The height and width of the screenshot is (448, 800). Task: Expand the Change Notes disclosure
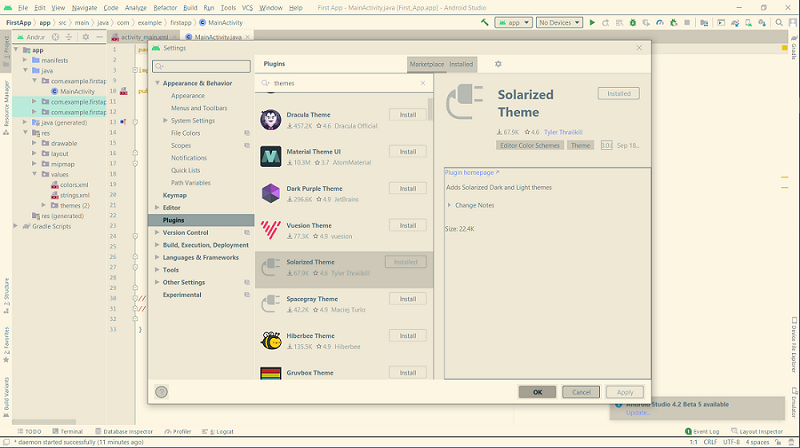click(x=449, y=205)
